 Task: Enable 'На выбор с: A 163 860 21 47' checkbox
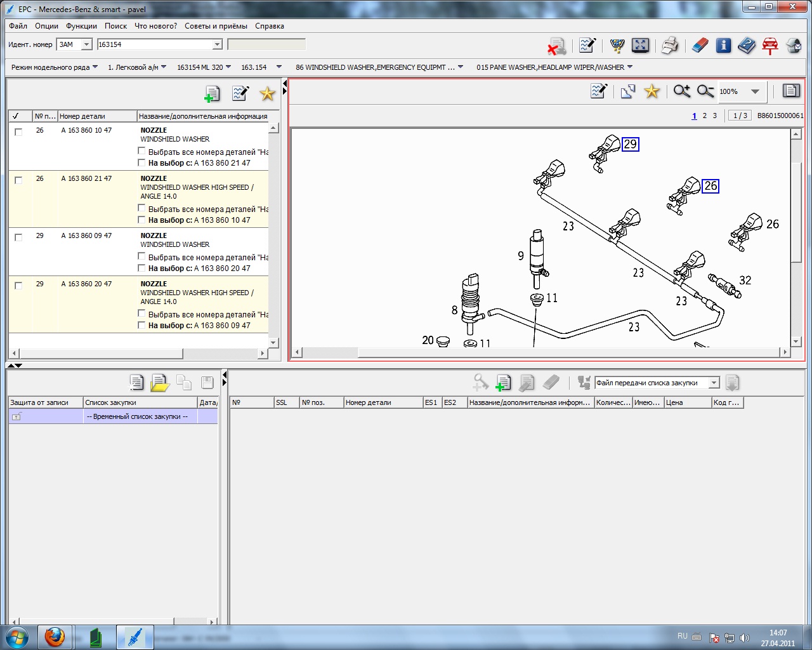[142, 162]
